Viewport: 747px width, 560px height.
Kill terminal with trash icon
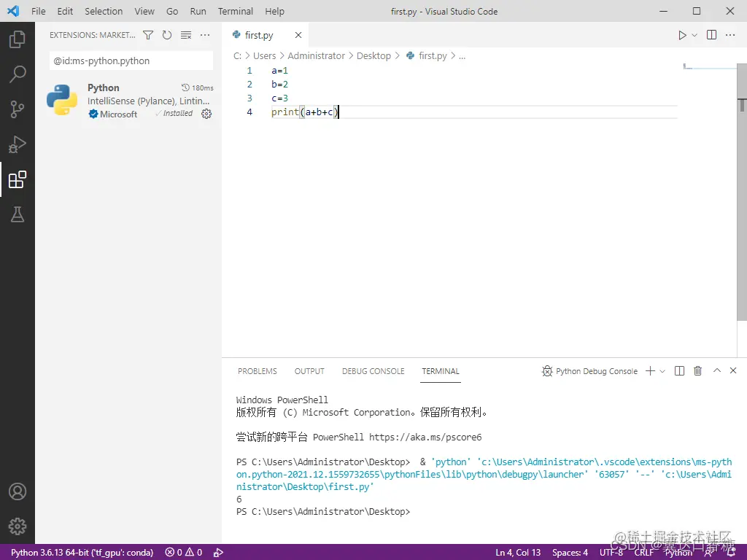[697, 371]
